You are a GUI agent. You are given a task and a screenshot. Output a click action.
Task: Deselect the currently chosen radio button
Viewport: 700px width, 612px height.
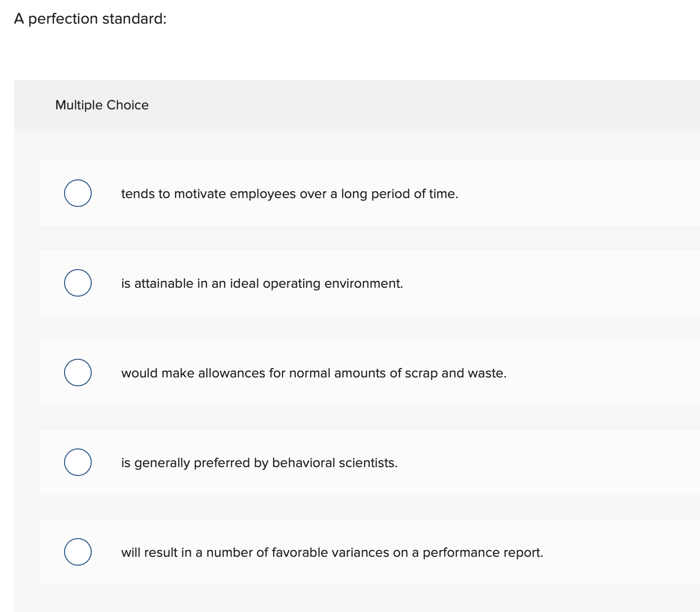[77, 193]
